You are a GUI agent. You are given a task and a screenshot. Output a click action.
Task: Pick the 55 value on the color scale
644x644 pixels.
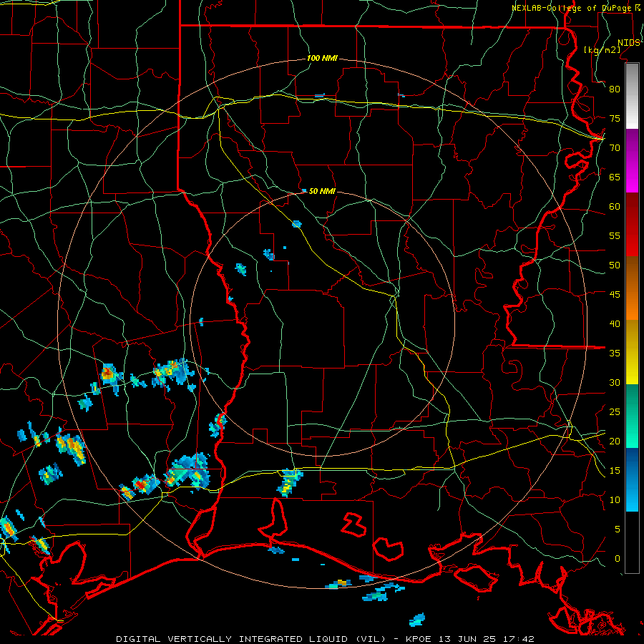click(x=615, y=235)
